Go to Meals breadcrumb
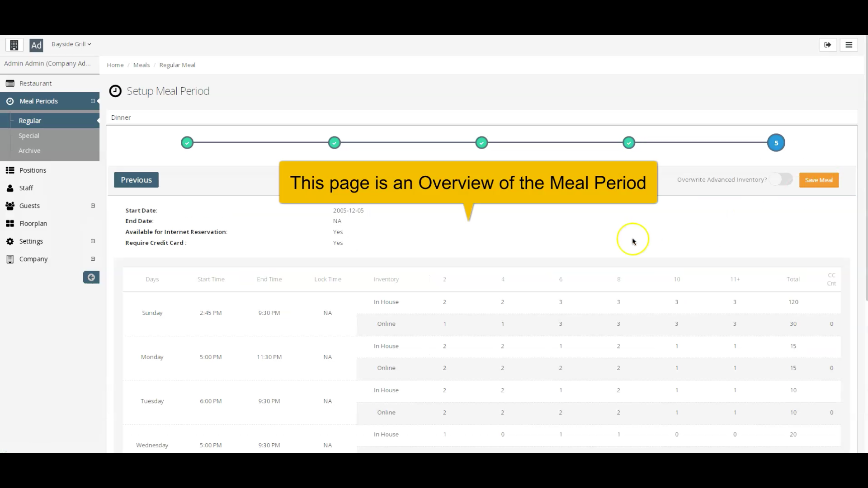This screenshot has width=868, height=488. click(x=142, y=65)
